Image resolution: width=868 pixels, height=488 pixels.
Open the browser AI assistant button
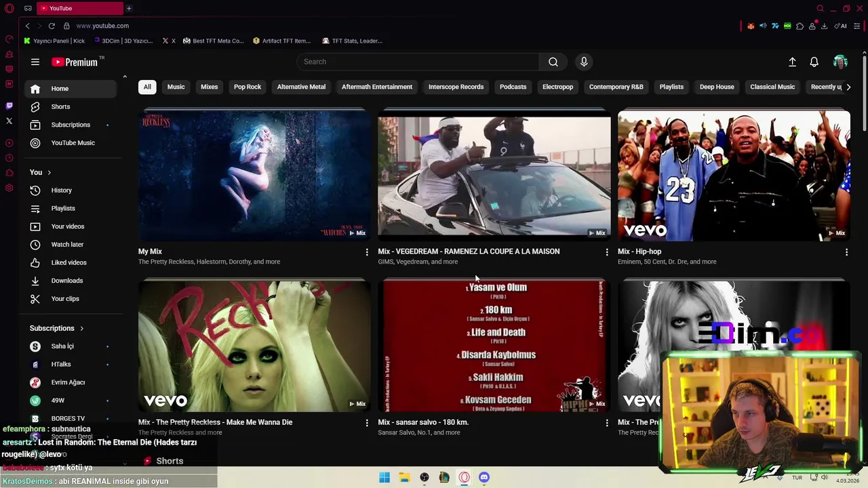841,26
